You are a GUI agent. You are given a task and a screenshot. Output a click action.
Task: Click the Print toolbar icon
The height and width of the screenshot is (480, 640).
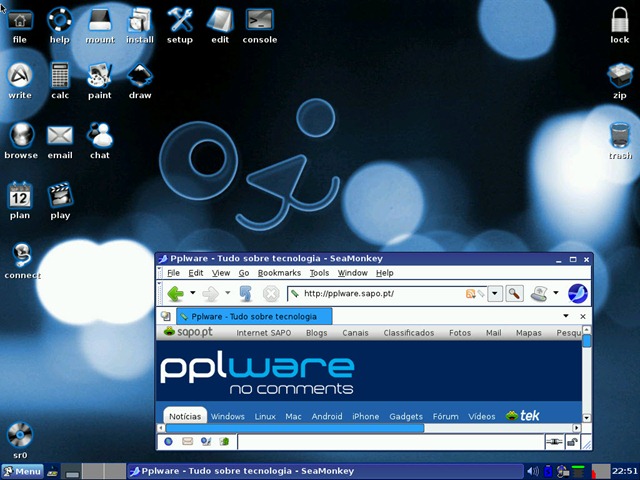tap(540, 293)
